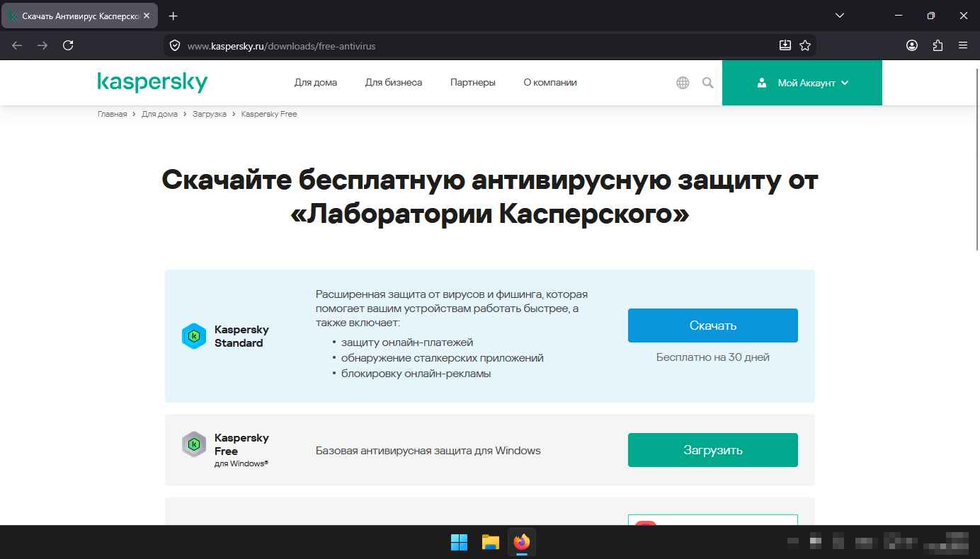Click the user icon beside Мой Аккаунт
Screen dimensions: 980x559
762,83
